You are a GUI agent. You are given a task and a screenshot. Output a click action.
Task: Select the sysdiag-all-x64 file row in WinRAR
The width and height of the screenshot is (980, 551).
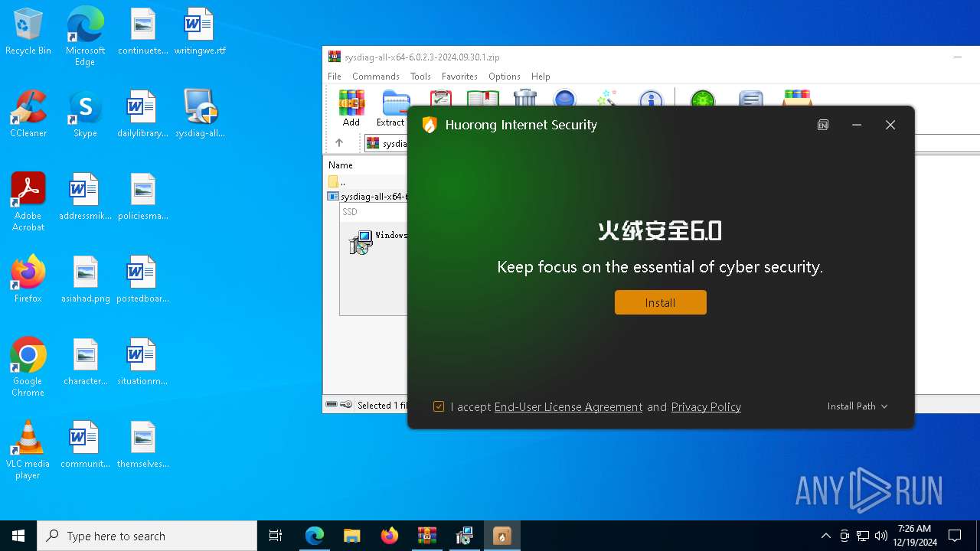tap(367, 197)
